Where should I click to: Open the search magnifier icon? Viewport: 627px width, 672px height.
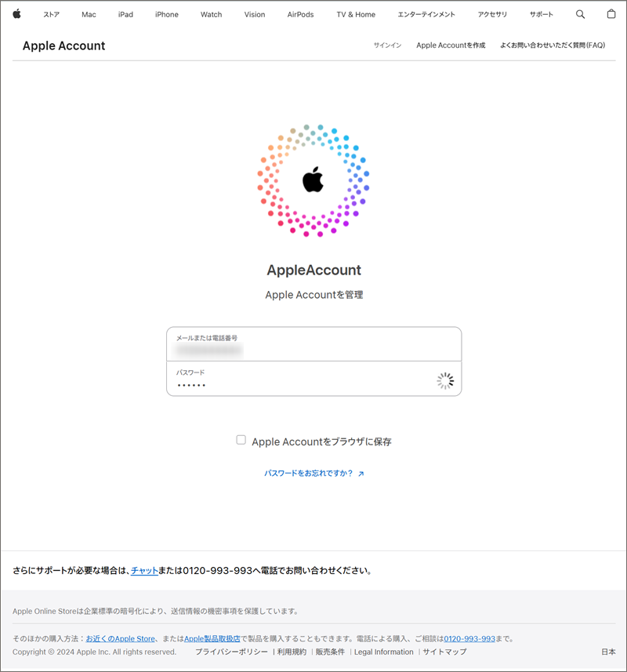[580, 14]
